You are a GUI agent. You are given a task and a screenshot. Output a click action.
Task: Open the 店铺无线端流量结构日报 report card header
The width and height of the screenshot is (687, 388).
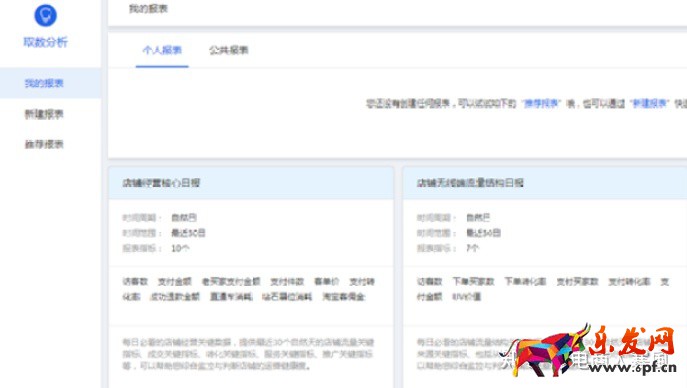point(545,183)
